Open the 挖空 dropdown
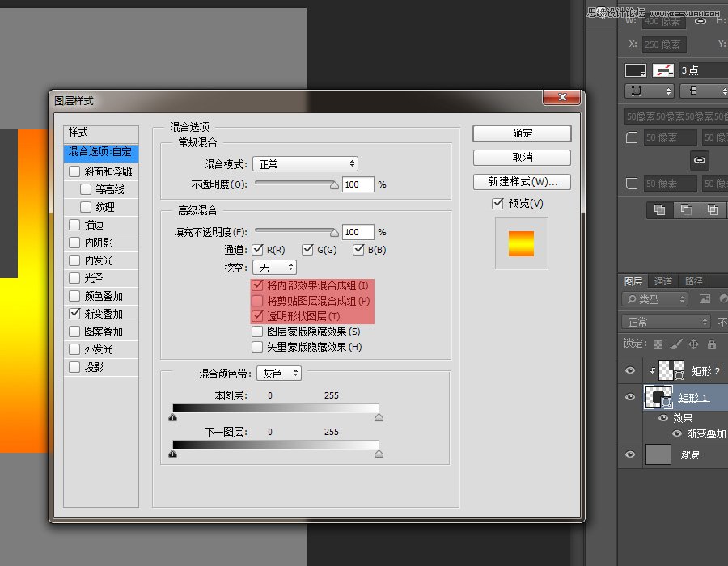Image resolution: width=728 pixels, height=566 pixels. coord(275,268)
